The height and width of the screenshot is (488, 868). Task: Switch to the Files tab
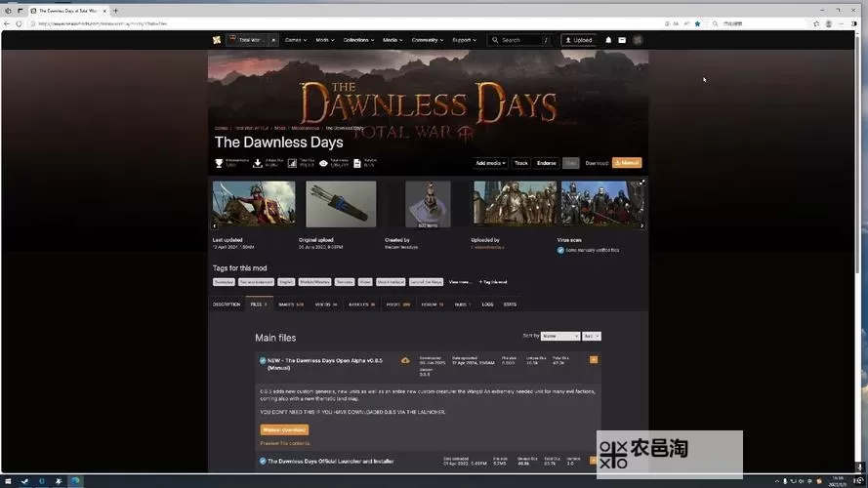[259, 305]
